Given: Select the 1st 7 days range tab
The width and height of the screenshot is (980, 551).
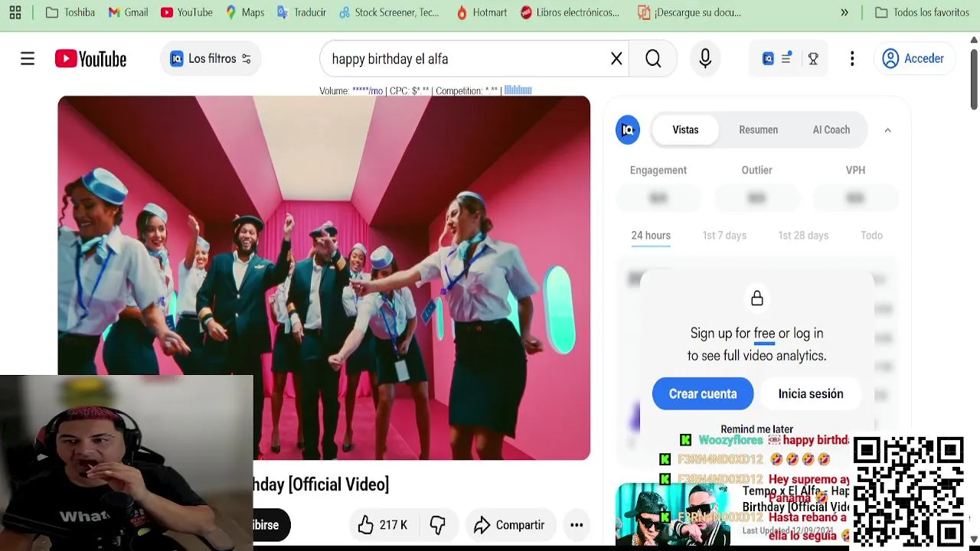Looking at the screenshot, I should pos(724,236).
